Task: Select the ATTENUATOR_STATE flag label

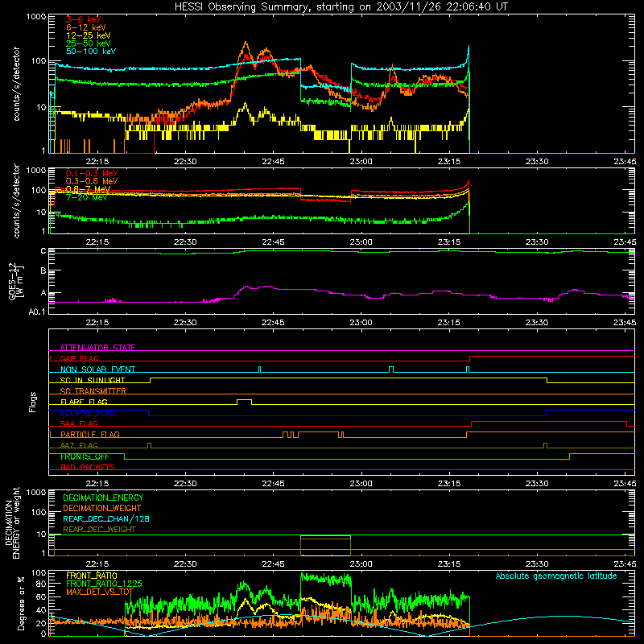Action: point(97,348)
